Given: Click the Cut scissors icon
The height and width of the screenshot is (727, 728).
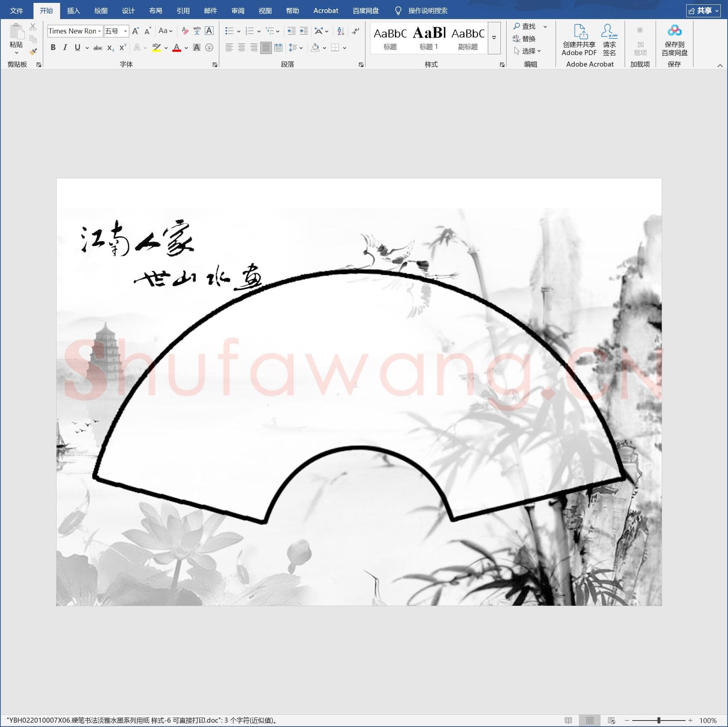Looking at the screenshot, I should [x=33, y=27].
